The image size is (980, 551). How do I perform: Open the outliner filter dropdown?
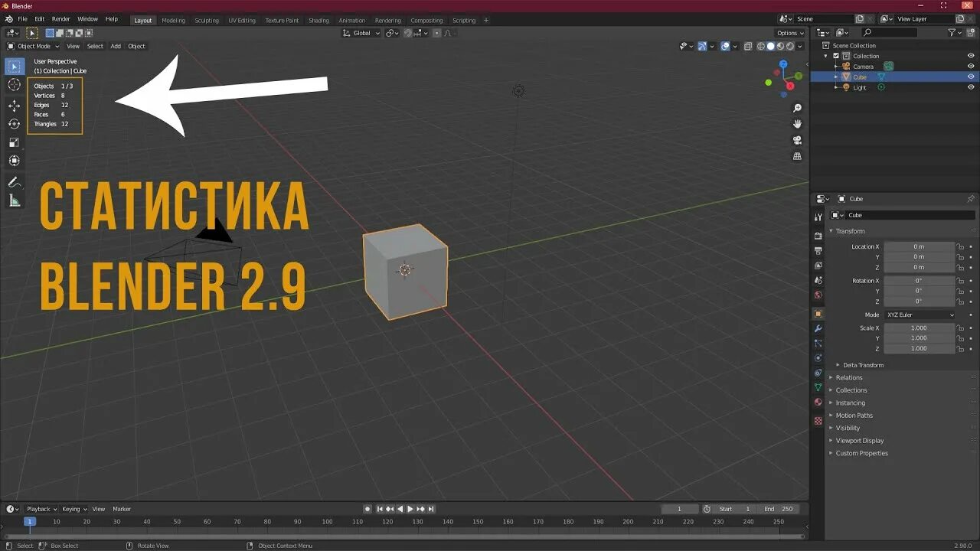click(955, 33)
